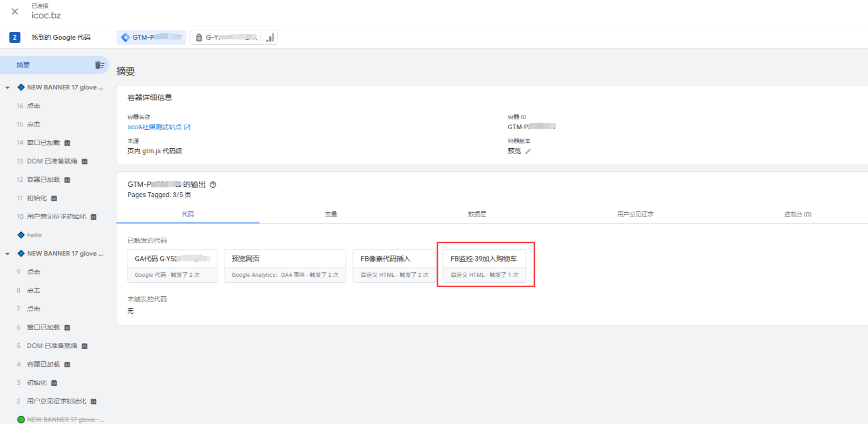Viewport: 868px width, 424px height.
Task: Select the GTM container chip
Action: pyautogui.click(x=151, y=37)
